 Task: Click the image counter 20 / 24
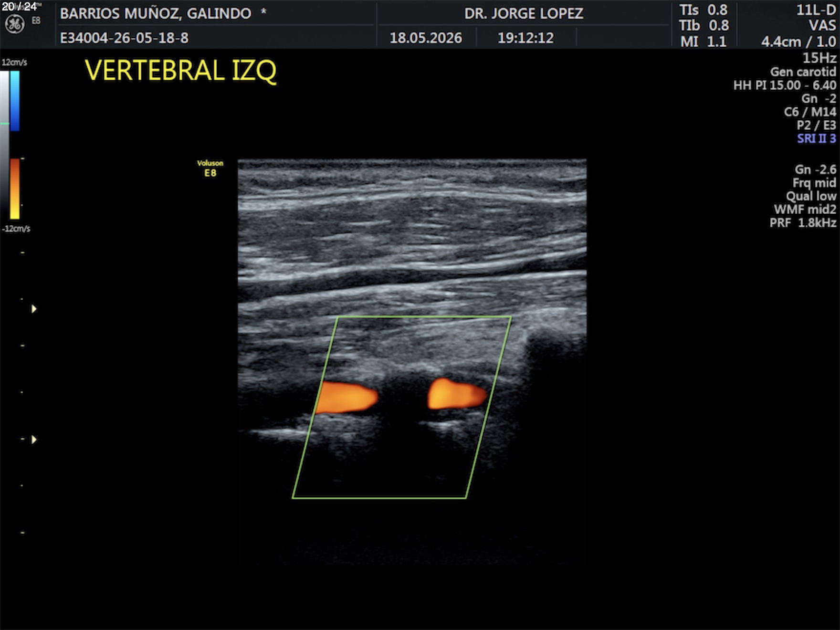click(19, 6)
